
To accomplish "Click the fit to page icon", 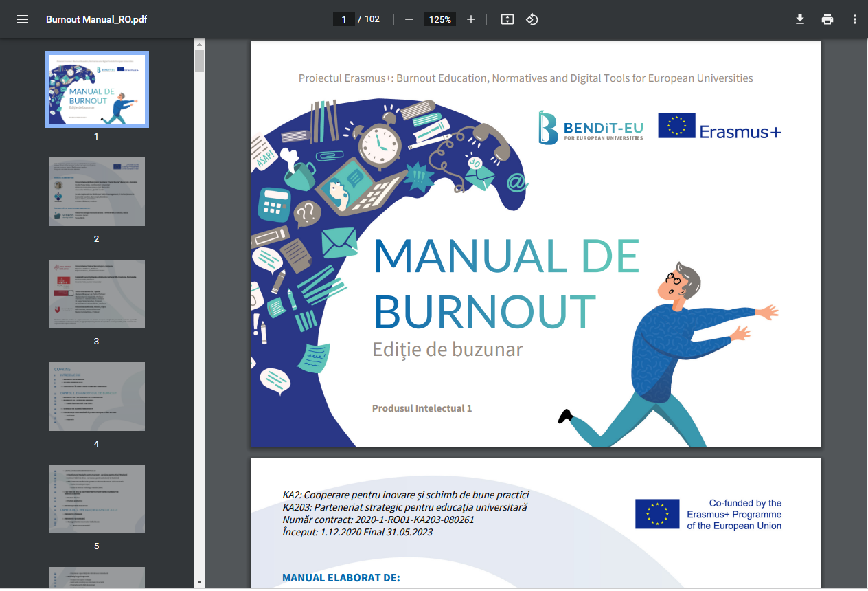I will click(x=507, y=19).
